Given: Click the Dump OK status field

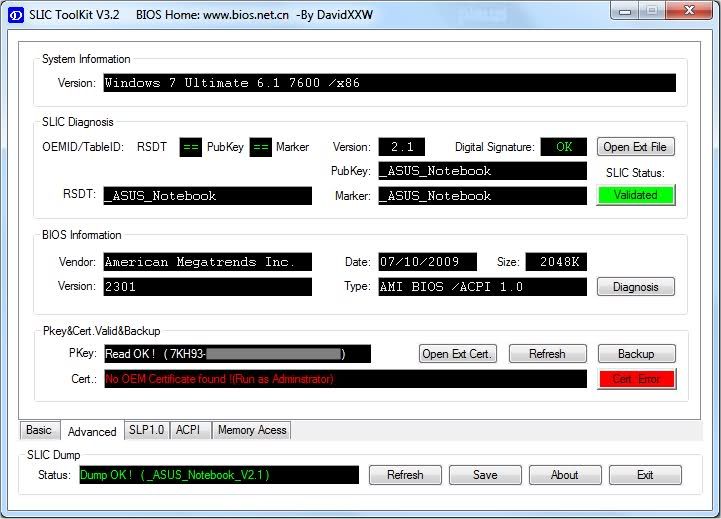Looking at the screenshot, I should (x=219, y=475).
